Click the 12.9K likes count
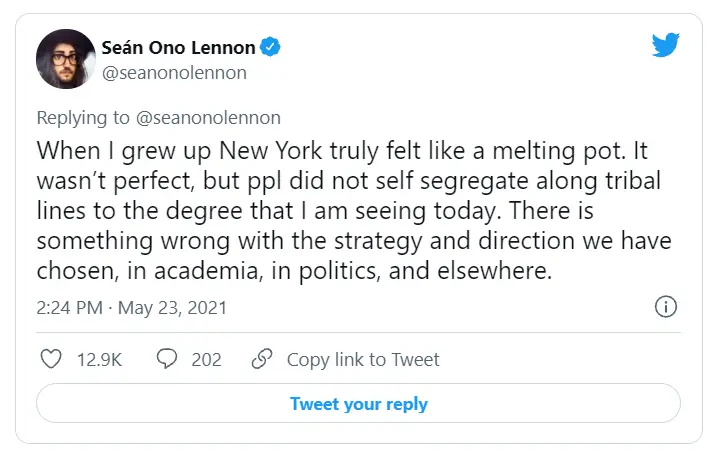722x453 pixels. 99,360
